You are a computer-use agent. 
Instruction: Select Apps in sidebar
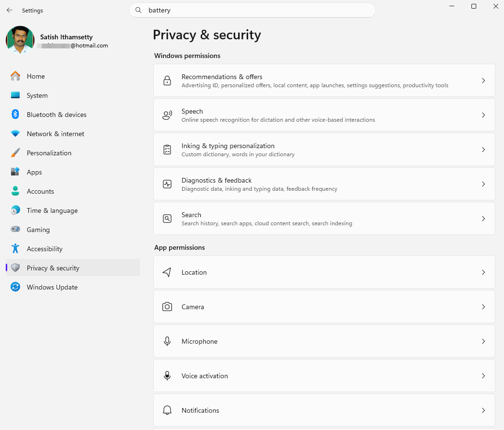(73, 172)
